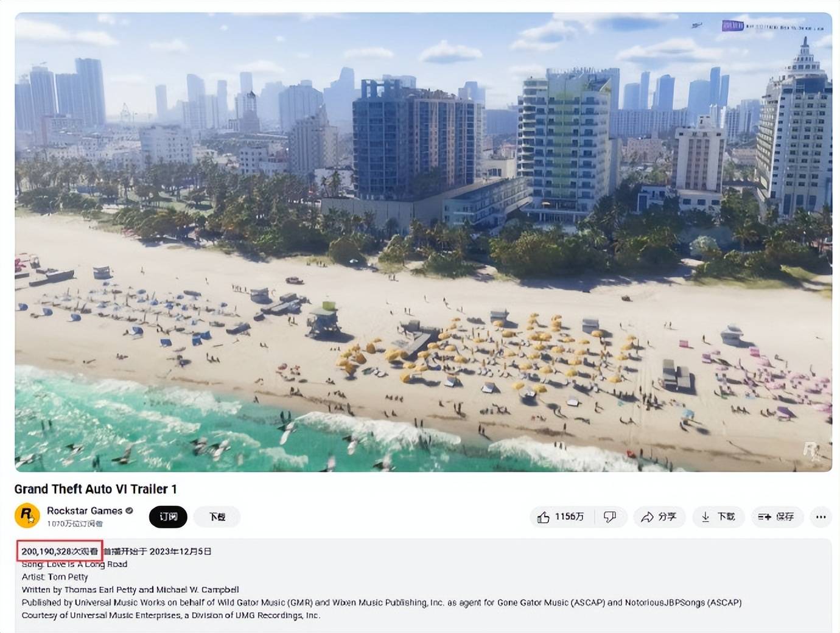Click the Rockstar Games yellow R avatar

click(27, 516)
